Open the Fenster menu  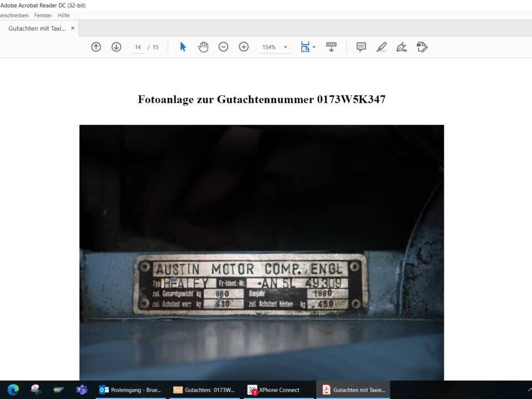(x=43, y=16)
